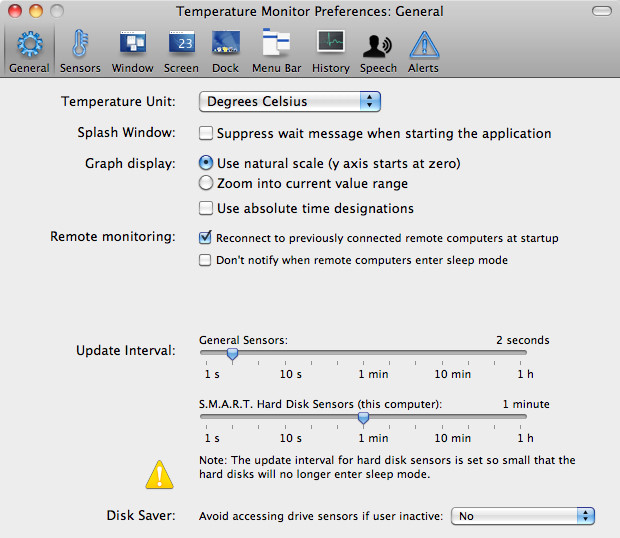Enable Suppress wait message checkbox
Image resolution: width=620 pixels, height=538 pixels.
tap(206, 133)
